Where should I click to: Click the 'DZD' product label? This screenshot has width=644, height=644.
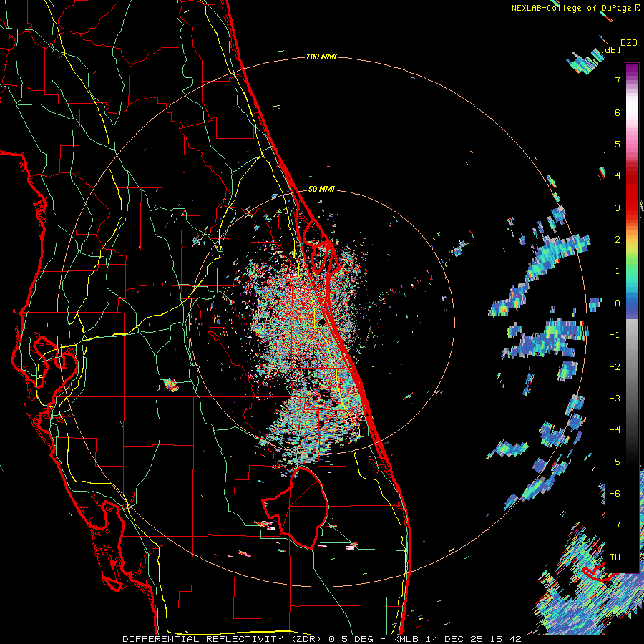click(x=629, y=43)
